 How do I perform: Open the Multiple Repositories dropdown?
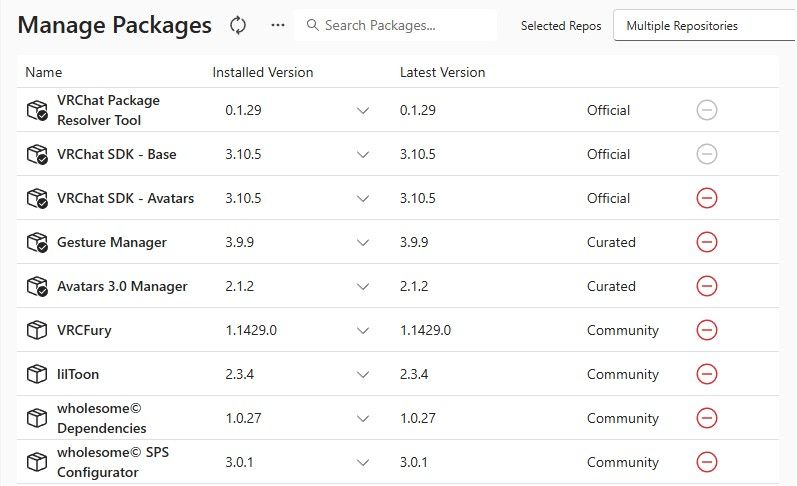point(704,25)
